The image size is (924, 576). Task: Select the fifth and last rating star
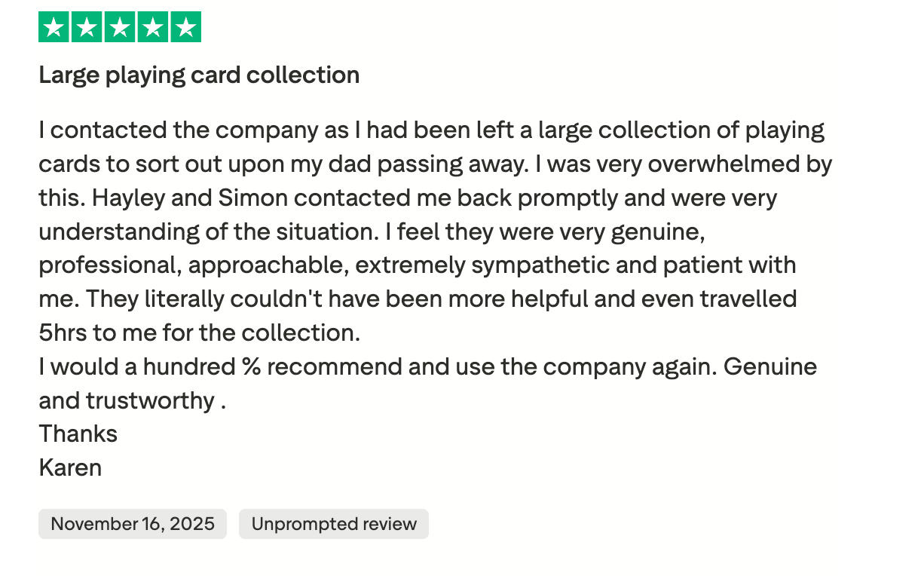[186, 28]
